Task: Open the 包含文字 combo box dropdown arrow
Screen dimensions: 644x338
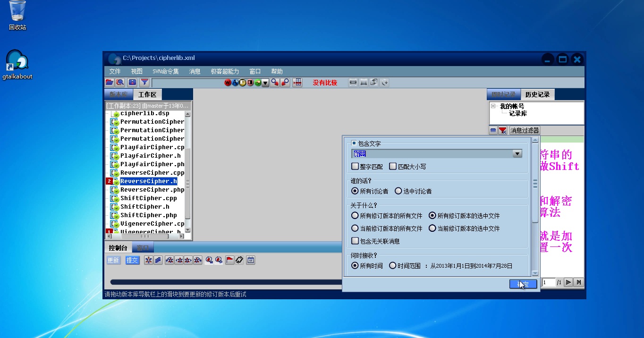Action: [517, 154]
